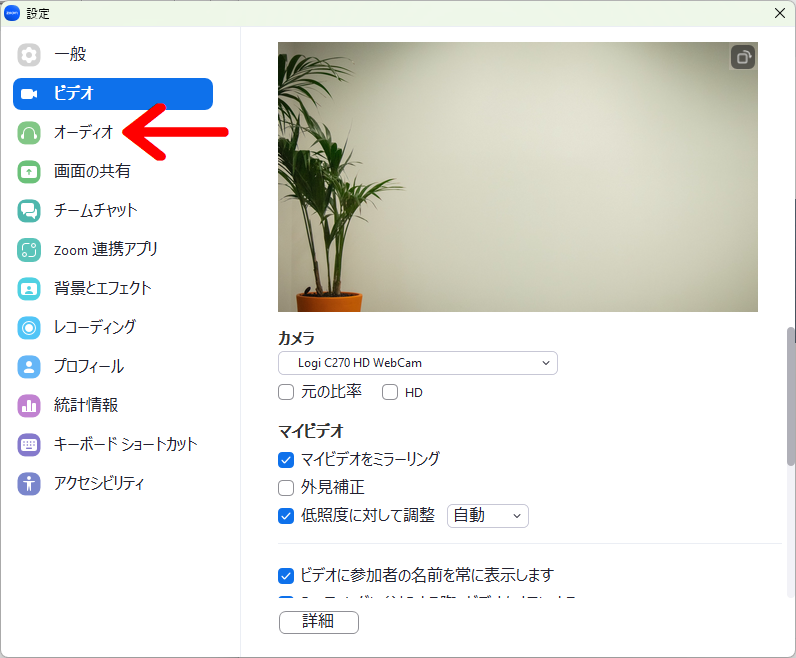The image size is (796, 658).
Task: Click the アクセシビリティ accessibility icon
Action: coord(29,483)
